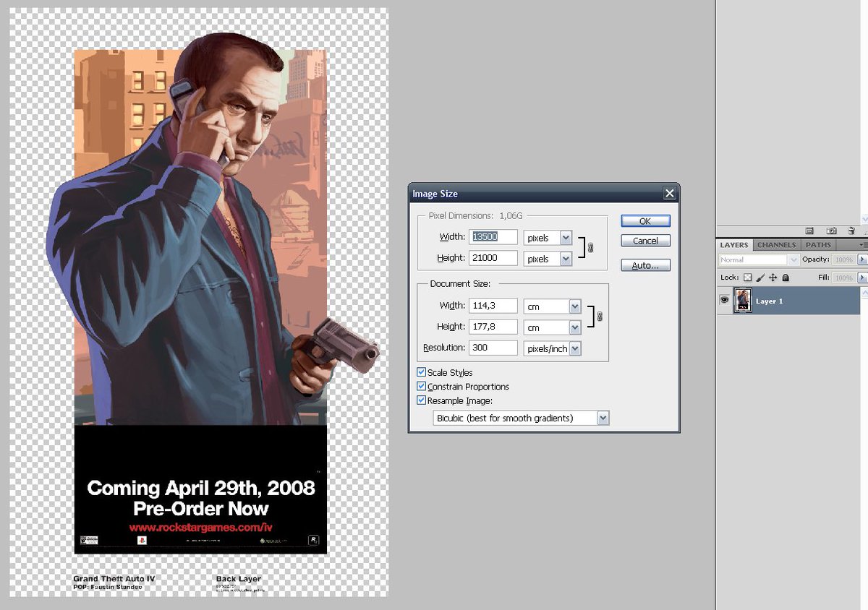Open the pixel Width units dropdown
Screen dimensions: 868x610
[x=548, y=237]
